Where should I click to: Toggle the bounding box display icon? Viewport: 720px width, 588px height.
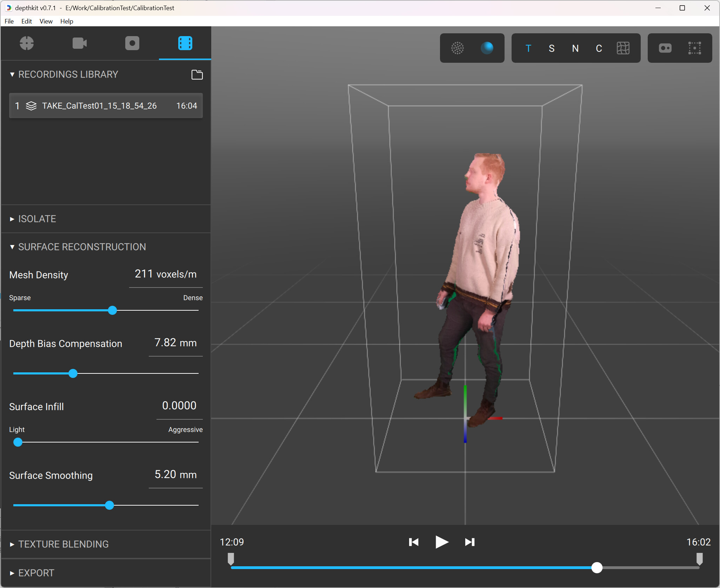[x=695, y=48]
